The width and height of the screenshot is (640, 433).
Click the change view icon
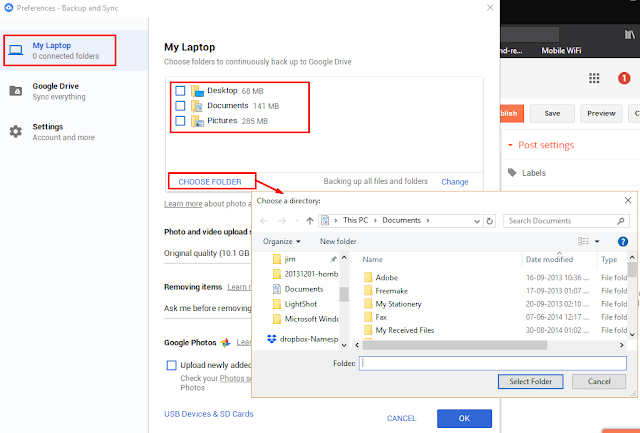pyautogui.click(x=584, y=241)
